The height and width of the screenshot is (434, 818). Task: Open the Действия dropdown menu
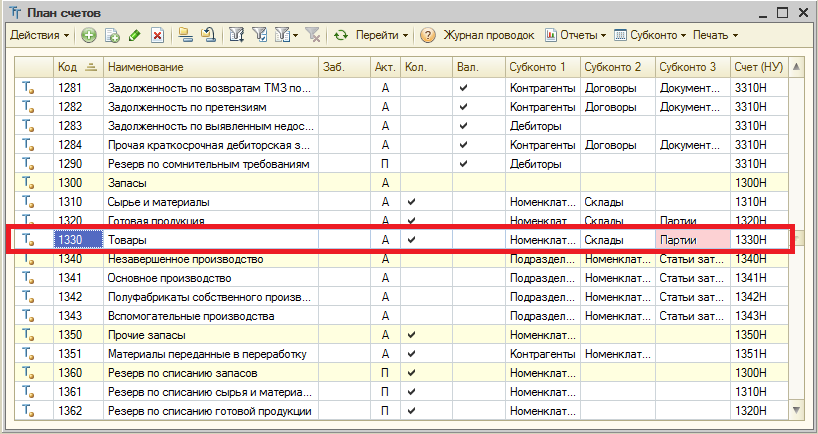point(39,35)
